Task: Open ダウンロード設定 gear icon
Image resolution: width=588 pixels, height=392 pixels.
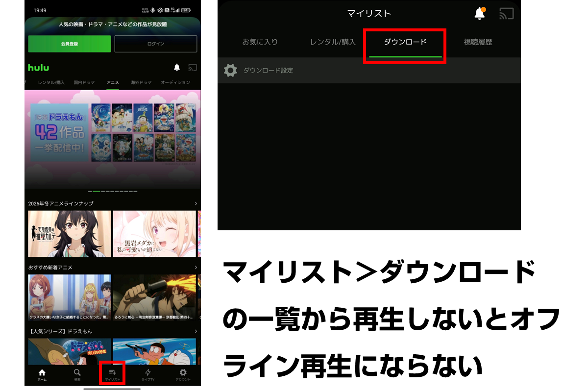Action: click(x=230, y=71)
